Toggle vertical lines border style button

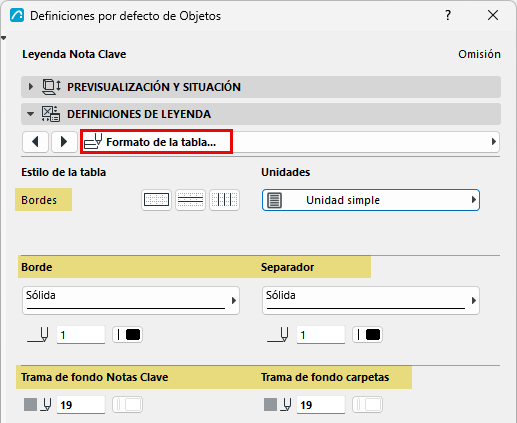[224, 200]
